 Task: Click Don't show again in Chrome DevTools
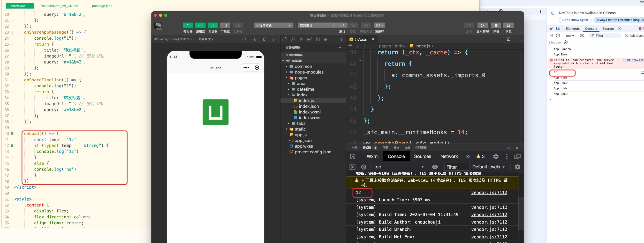575,20
